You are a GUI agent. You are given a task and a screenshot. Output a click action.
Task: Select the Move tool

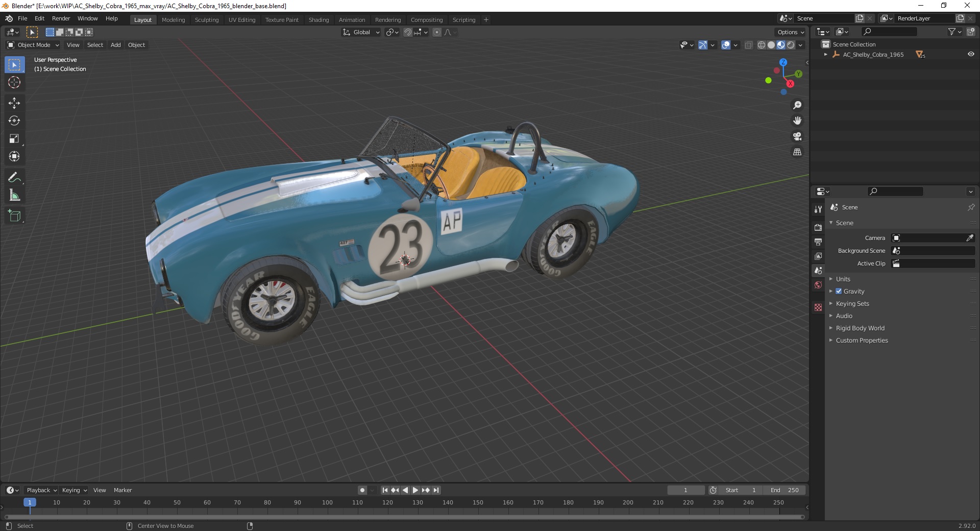pyautogui.click(x=14, y=103)
